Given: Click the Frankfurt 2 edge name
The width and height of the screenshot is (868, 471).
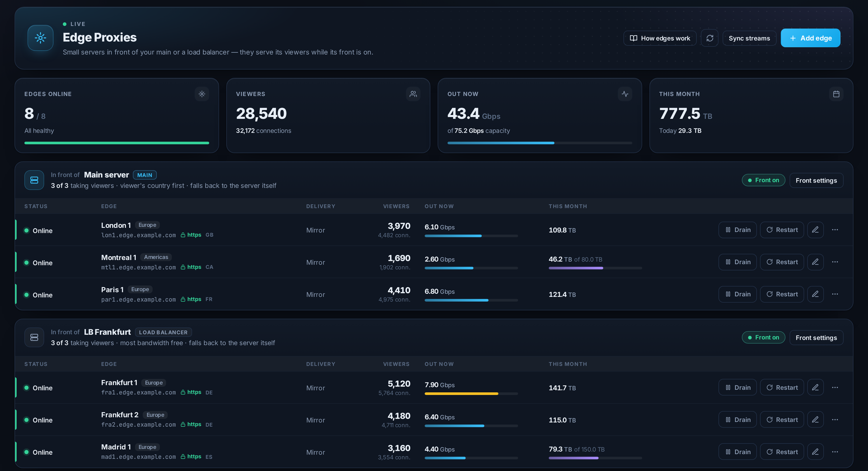Looking at the screenshot, I should pos(120,414).
